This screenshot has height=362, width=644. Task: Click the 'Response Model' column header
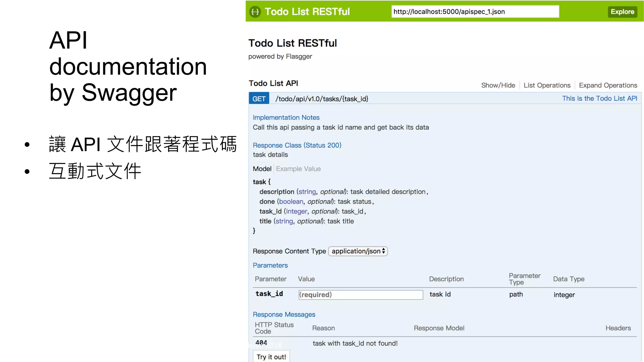click(x=439, y=328)
